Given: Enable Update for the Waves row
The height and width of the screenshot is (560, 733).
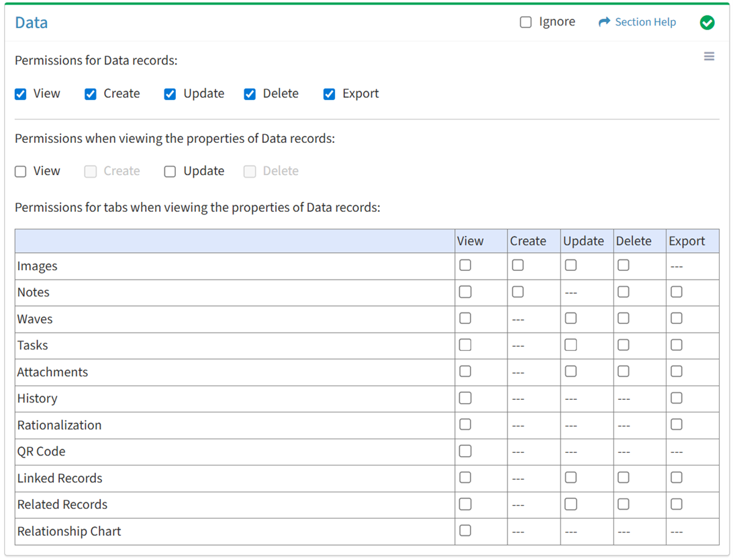Looking at the screenshot, I should pos(571,319).
